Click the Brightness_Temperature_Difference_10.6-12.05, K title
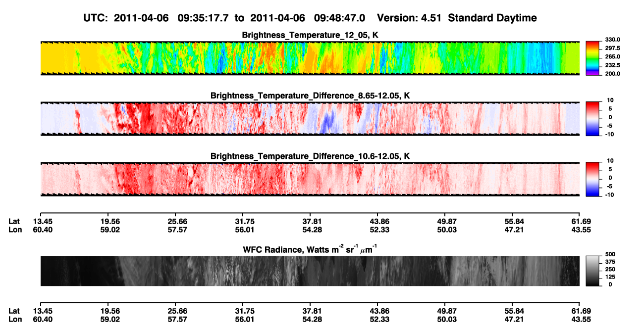 tap(310, 156)
